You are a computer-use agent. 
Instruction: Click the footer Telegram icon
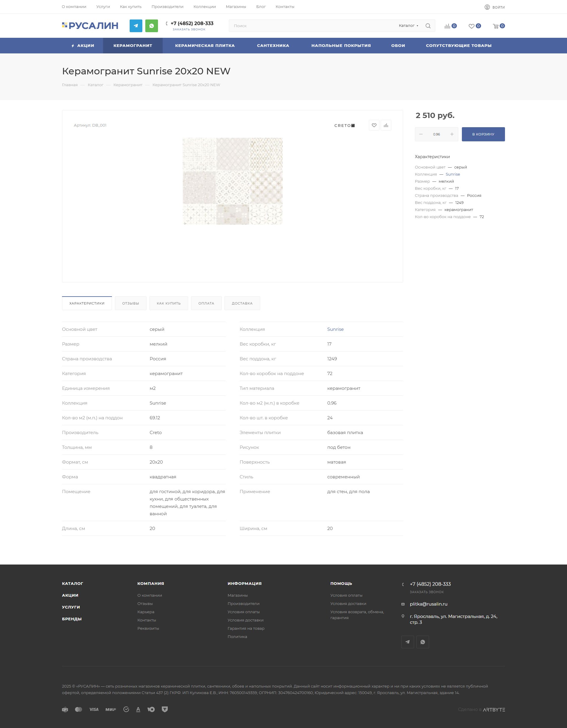pyautogui.click(x=407, y=642)
